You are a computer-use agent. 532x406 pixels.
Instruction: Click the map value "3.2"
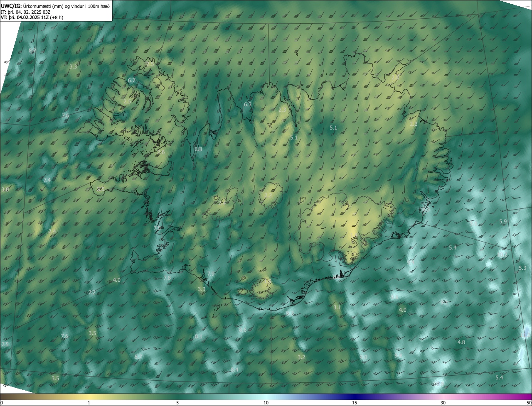pos(302,357)
